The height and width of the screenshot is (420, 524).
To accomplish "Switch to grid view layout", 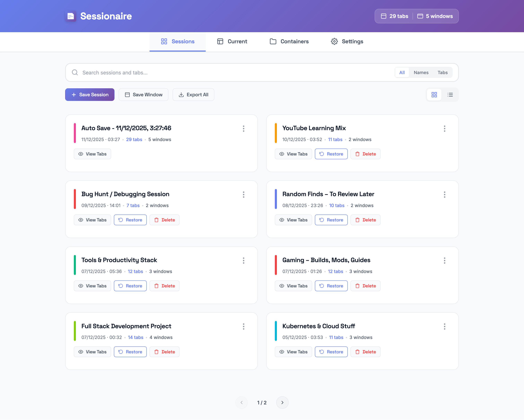I will (x=434, y=95).
